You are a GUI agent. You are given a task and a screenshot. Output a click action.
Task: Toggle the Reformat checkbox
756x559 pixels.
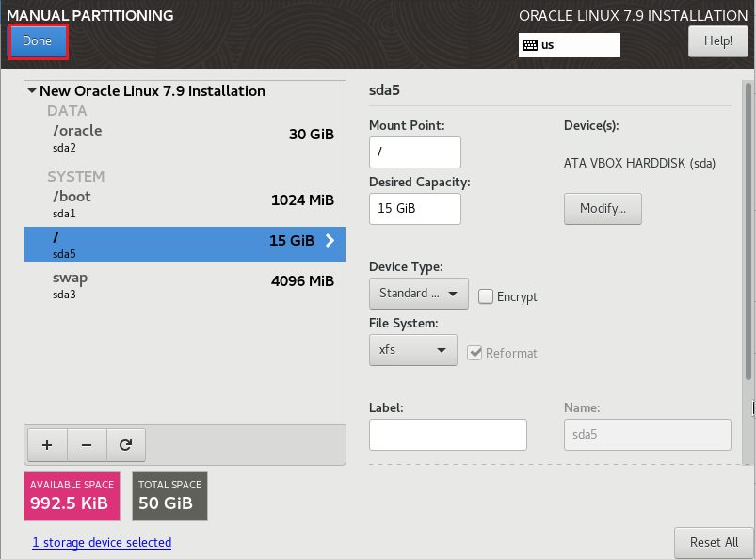(475, 353)
